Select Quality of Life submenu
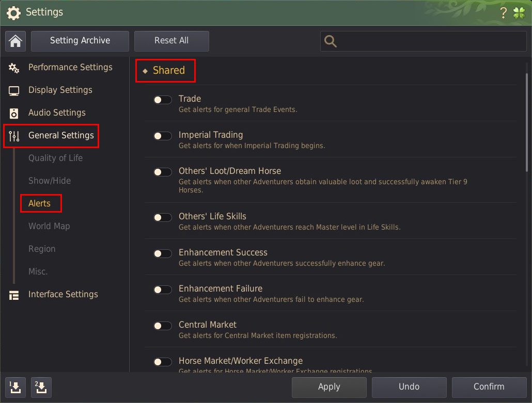532x403 pixels. [x=56, y=158]
